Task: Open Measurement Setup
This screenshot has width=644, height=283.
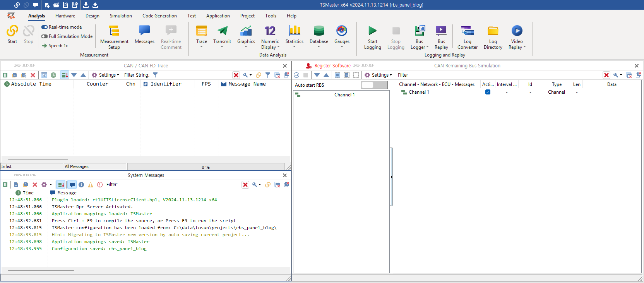Action: 114,37
